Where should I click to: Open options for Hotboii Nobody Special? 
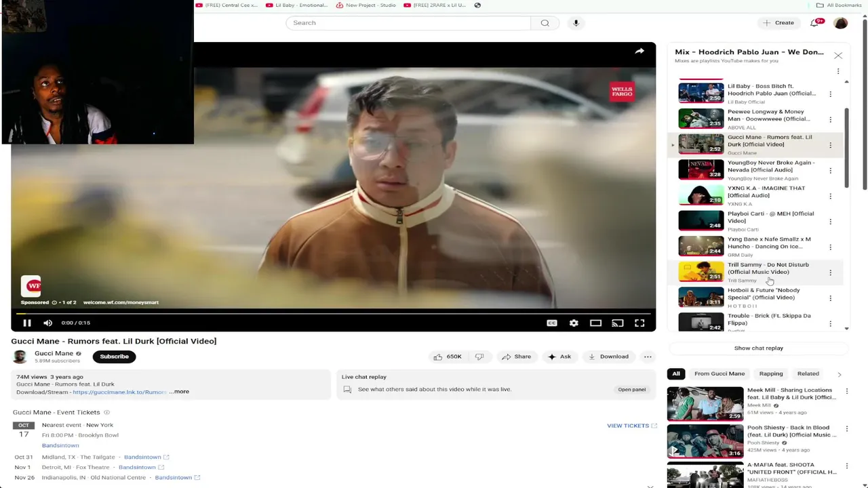830,298
